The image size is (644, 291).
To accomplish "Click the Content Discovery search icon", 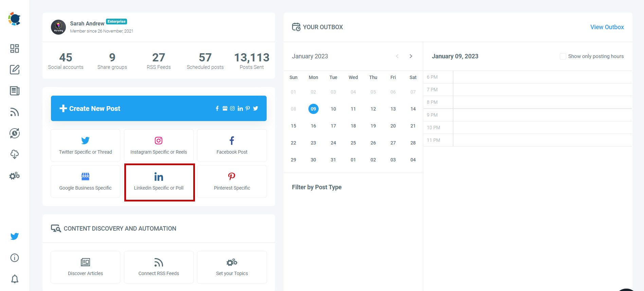I will click(x=56, y=228).
